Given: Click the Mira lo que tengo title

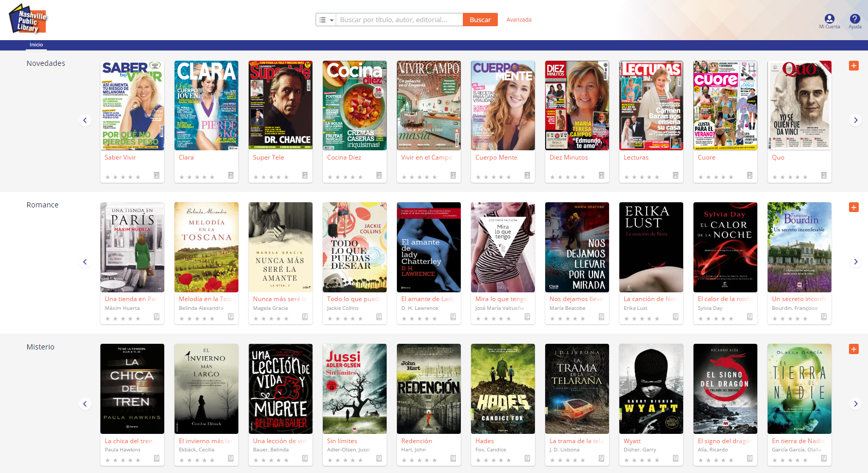Looking at the screenshot, I should pyautogui.click(x=501, y=299).
